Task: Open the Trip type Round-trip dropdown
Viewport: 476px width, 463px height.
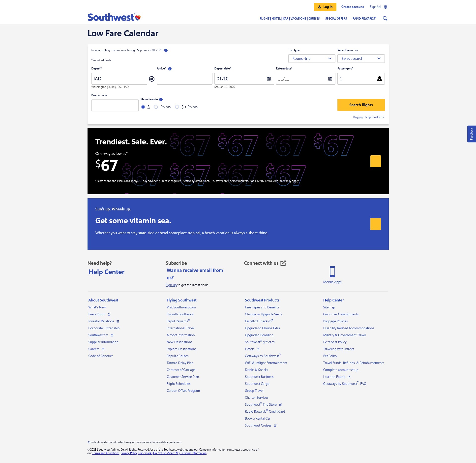Action: point(312,59)
